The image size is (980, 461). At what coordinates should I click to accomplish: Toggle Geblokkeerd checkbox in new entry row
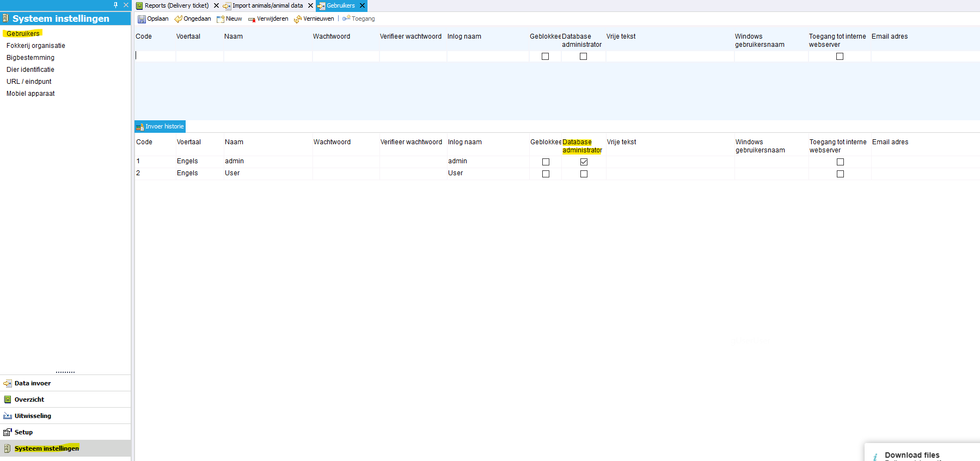(x=545, y=57)
